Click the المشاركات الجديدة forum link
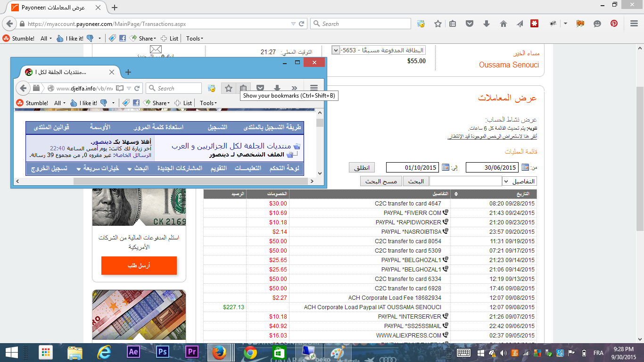 click(x=180, y=168)
